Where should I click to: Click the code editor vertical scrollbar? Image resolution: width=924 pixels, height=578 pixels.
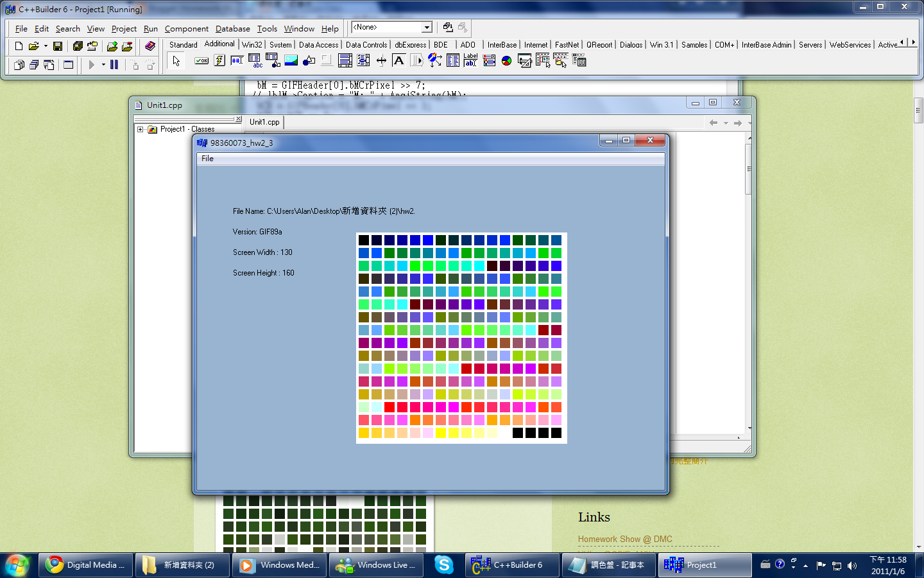[748, 283]
